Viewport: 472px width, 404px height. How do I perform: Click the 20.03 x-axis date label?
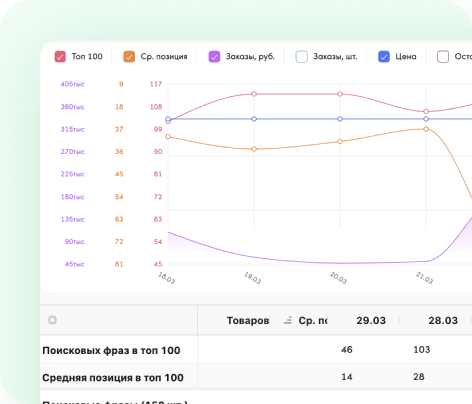pos(338,278)
